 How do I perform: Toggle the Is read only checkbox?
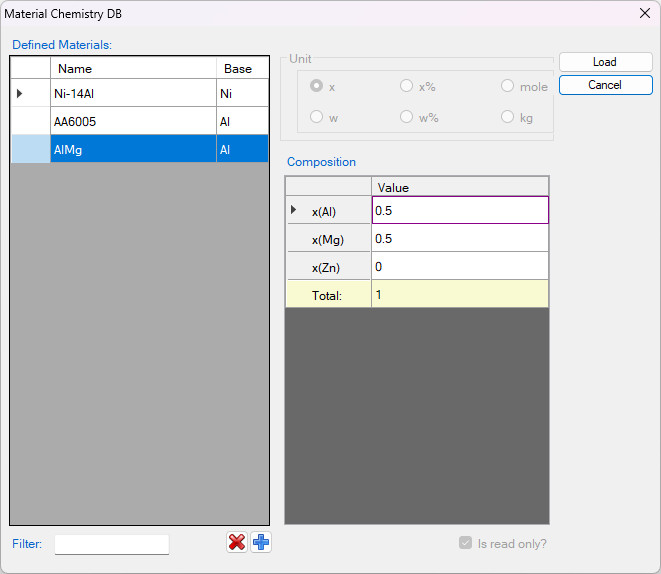pos(465,543)
